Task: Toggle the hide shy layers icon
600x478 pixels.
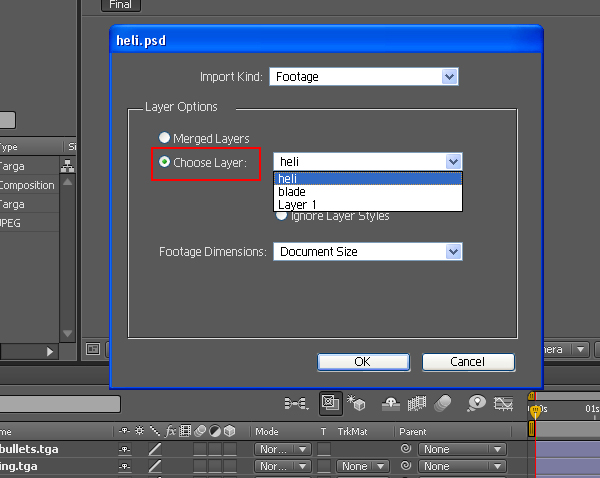Action: click(391, 403)
